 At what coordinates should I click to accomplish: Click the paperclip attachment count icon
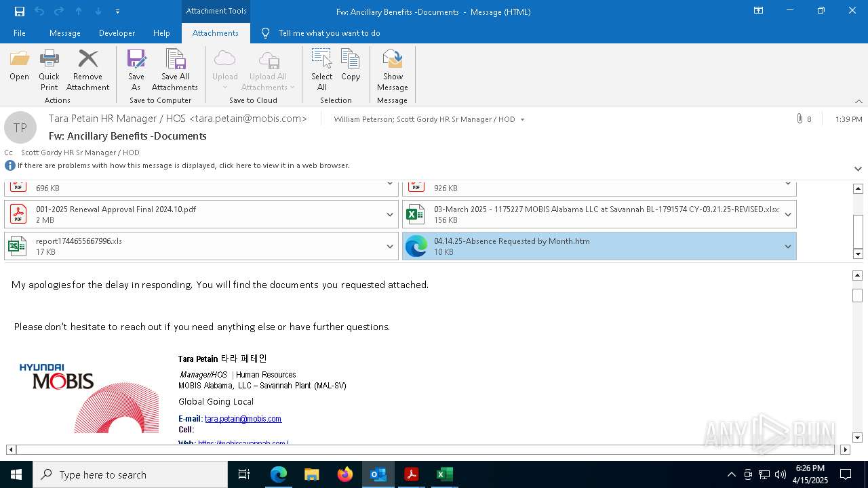point(800,119)
